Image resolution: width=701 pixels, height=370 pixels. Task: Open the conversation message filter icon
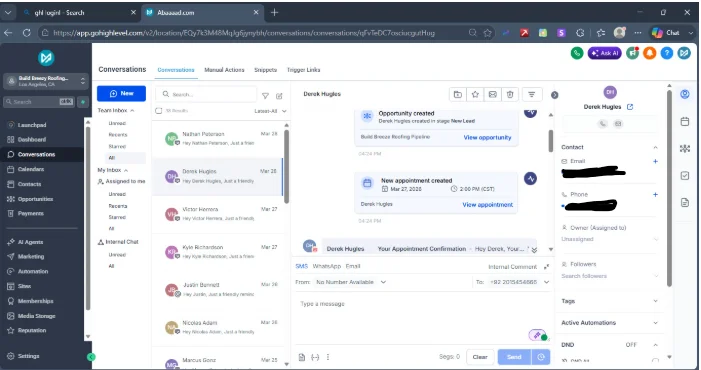point(532,94)
